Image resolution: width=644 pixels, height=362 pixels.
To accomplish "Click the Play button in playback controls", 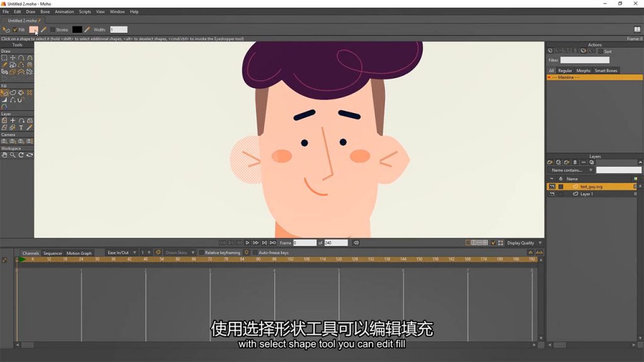I will coord(248,243).
